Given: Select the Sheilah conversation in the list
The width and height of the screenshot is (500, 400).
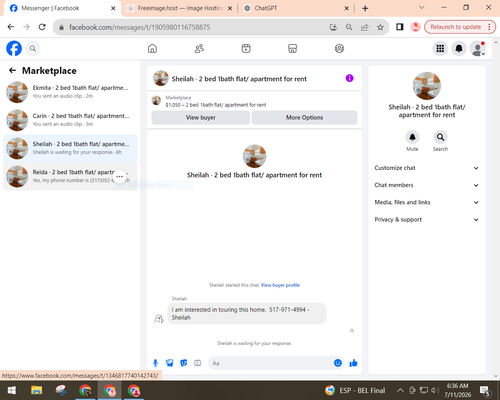Looking at the screenshot, I should pyautogui.click(x=70, y=148).
